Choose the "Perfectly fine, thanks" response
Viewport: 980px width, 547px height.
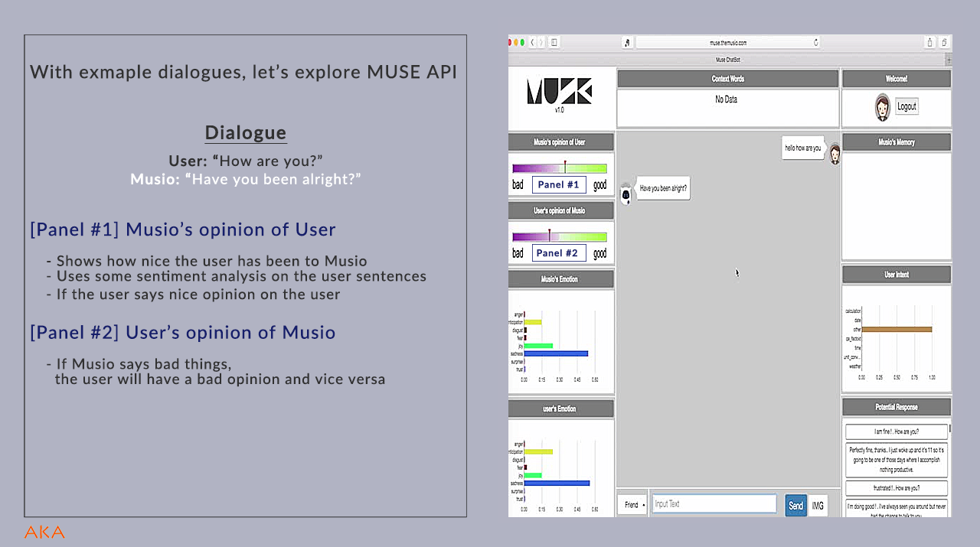tap(897, 460)
